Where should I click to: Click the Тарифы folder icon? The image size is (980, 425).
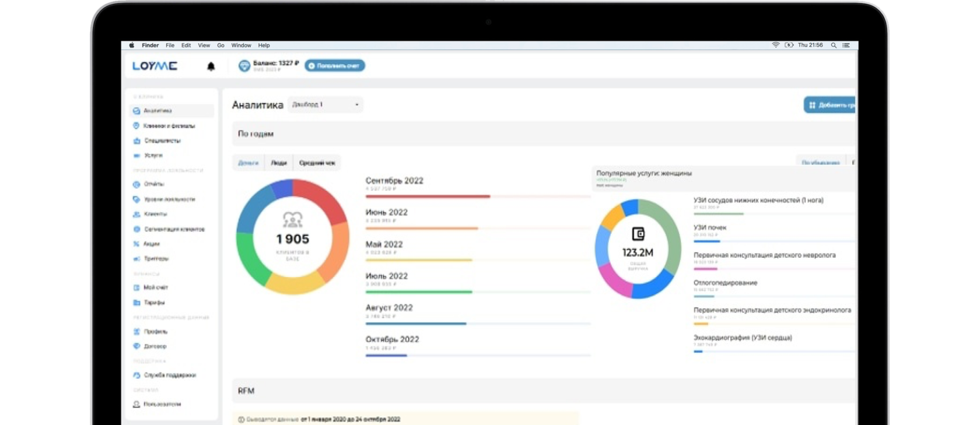[x=136, y=303]
